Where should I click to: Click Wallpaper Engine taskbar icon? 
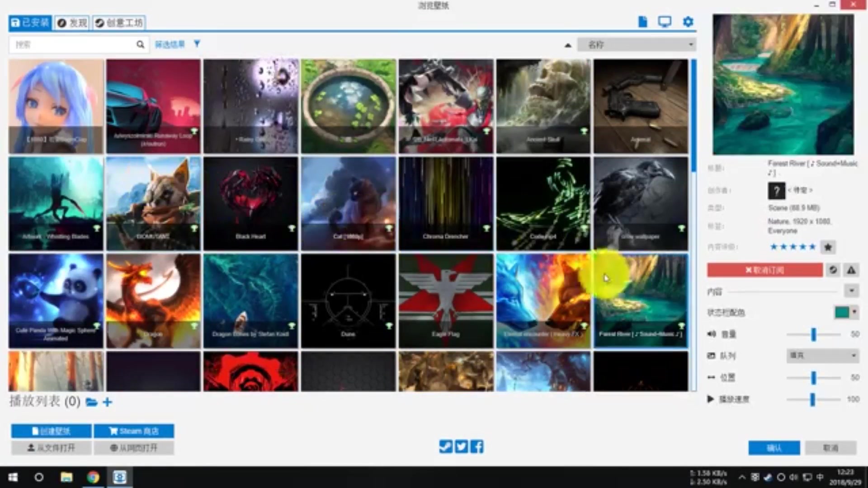pyautogui.click(x=119, y=477)
